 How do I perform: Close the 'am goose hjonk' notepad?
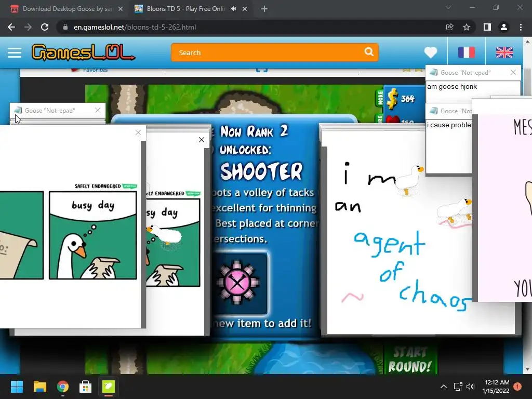pos(513,72)
